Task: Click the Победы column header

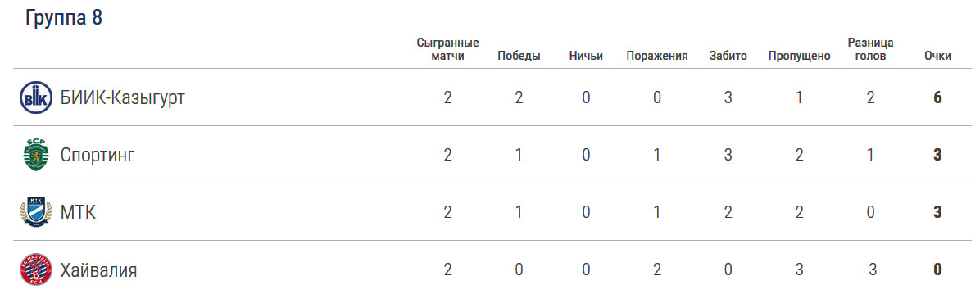Action: click(519, 57)
